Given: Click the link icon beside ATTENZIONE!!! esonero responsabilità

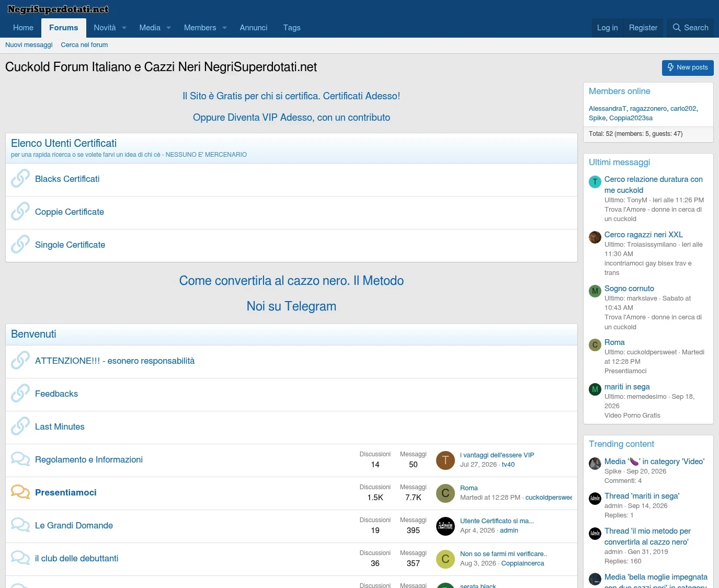Looking at the screenshot, I should pyautogui.click(x=20, y=361).
